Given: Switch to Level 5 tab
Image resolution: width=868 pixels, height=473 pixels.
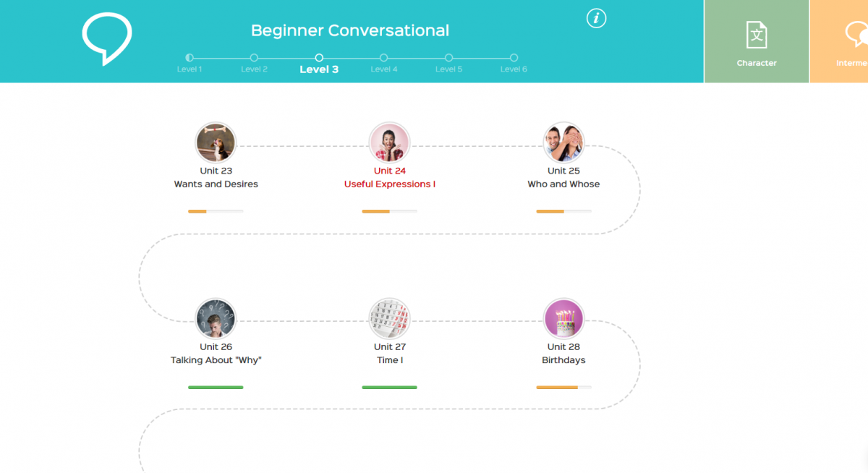Looking at the screenshot, I should point(448,58).
